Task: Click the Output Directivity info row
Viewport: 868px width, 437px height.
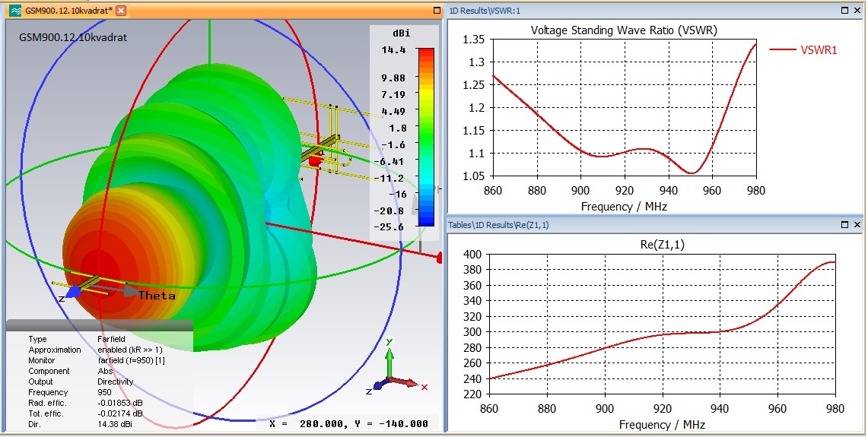Action: [81, 382]
